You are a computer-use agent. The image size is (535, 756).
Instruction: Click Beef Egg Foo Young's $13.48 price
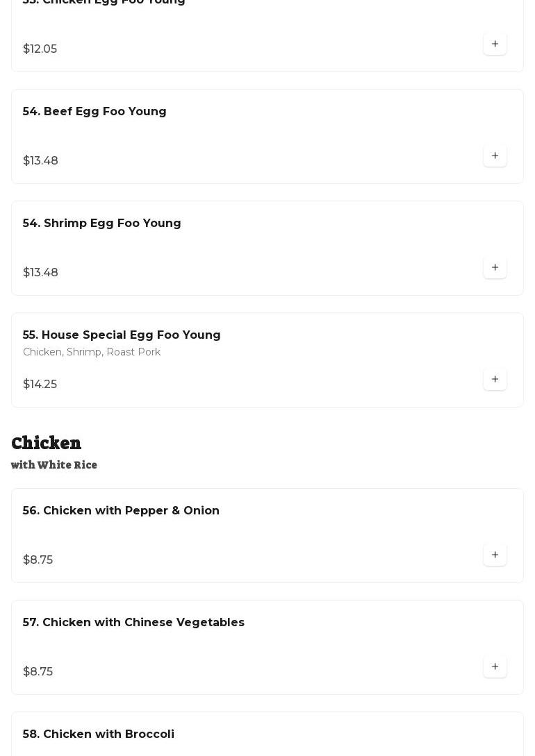pyautogui.click(x=40, y=161)
